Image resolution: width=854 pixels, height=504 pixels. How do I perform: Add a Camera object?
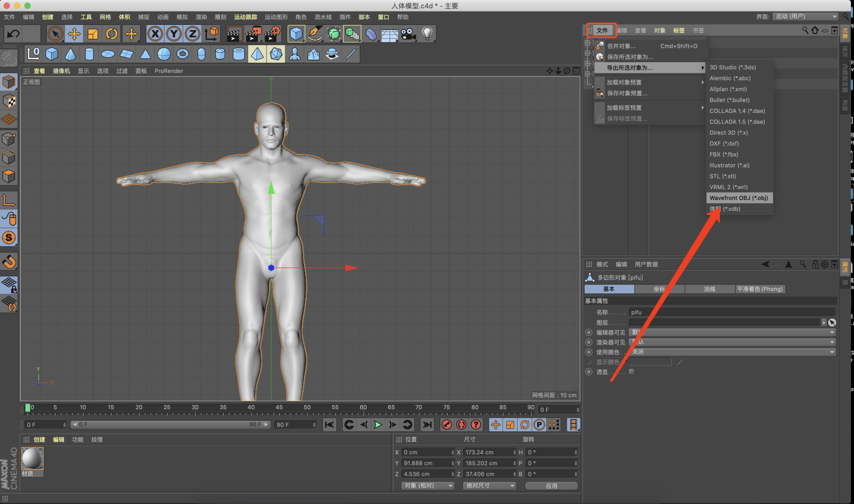coord(408,34)
